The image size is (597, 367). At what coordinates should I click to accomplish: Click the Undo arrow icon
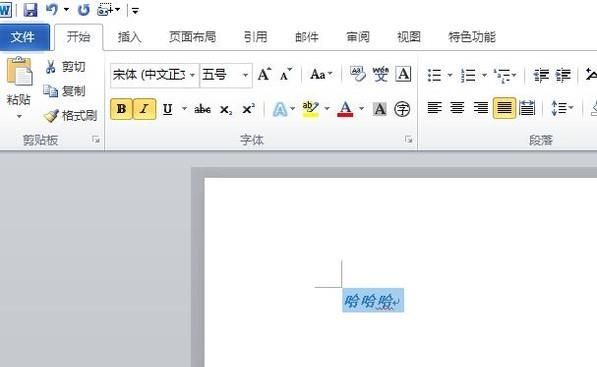[52, 10]
